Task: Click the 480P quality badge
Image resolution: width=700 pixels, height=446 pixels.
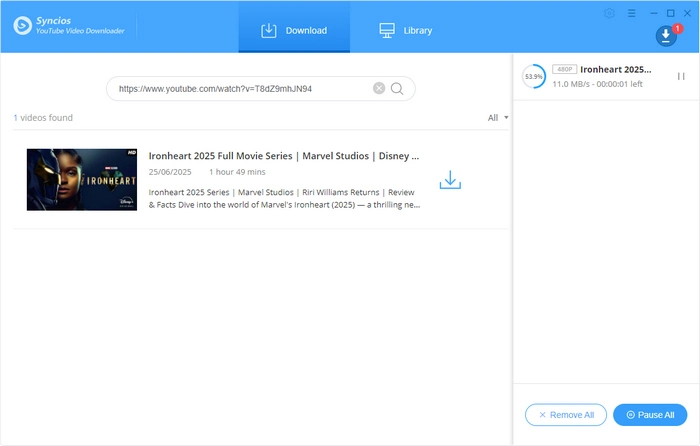Action: pyautogui.click(x=565, y=70)
